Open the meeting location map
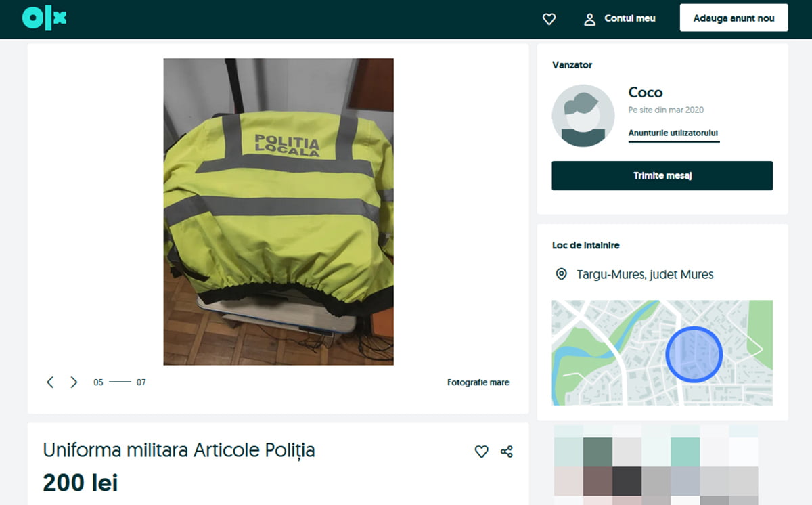The width and height of the screenshot is (812, 505). [x=662, y=353]
